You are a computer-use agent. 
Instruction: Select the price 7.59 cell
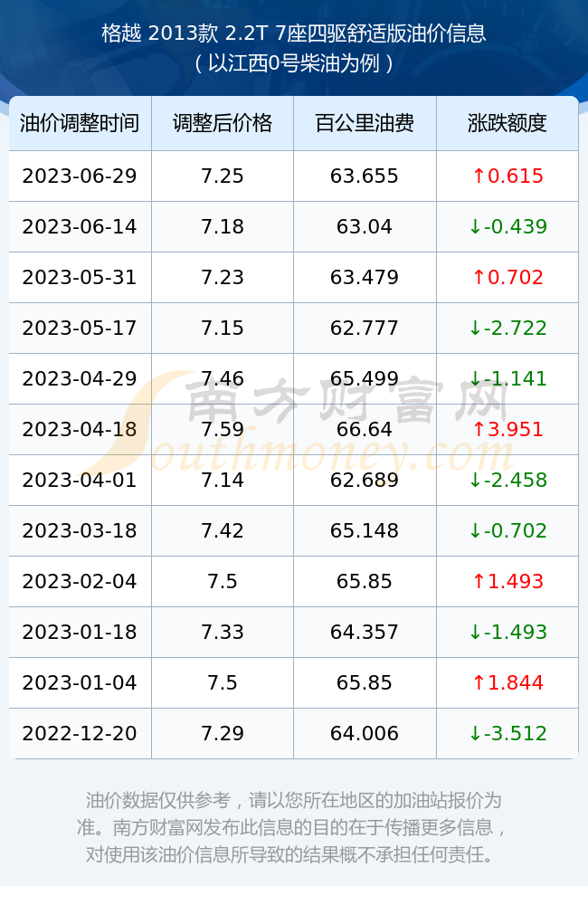(223, 429)
